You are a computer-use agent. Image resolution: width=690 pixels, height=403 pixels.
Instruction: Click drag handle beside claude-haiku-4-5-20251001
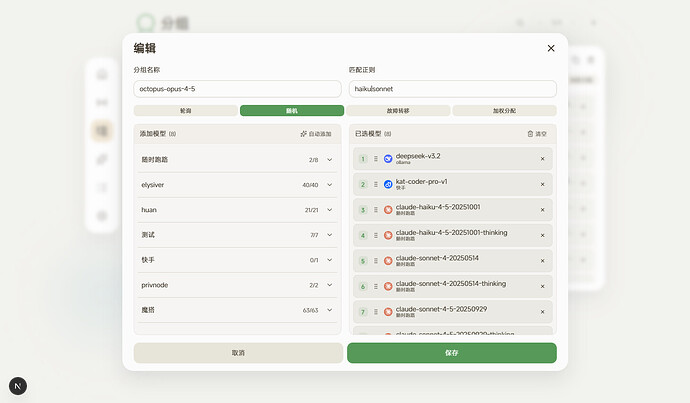(376, 210)
